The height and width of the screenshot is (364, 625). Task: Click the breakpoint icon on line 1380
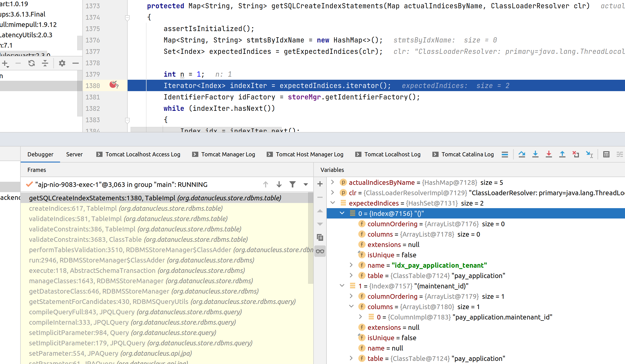114,85
